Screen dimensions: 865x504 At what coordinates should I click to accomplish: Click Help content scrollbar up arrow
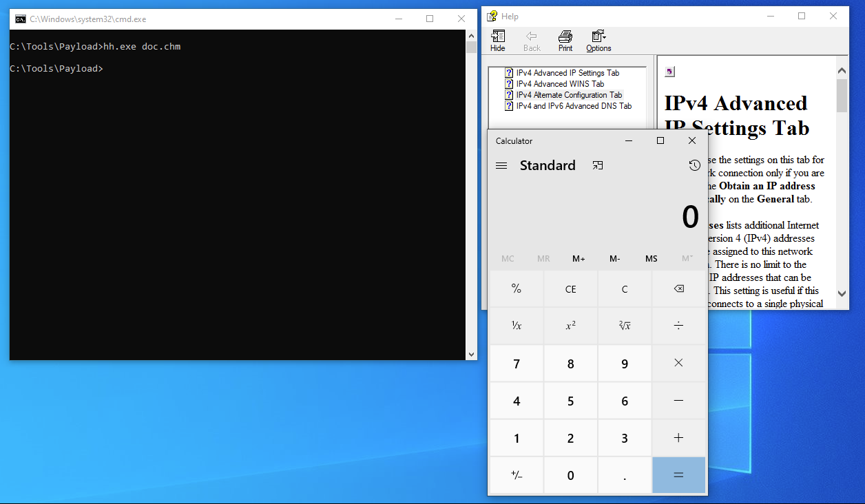click(842, 70)
